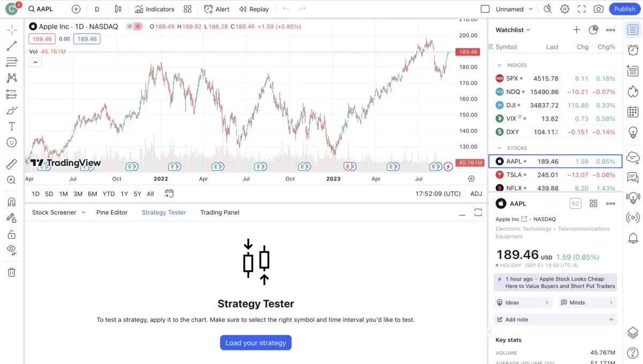Open the Economic Calendar panel
643x364 pixels.
(x=632, y=111)
